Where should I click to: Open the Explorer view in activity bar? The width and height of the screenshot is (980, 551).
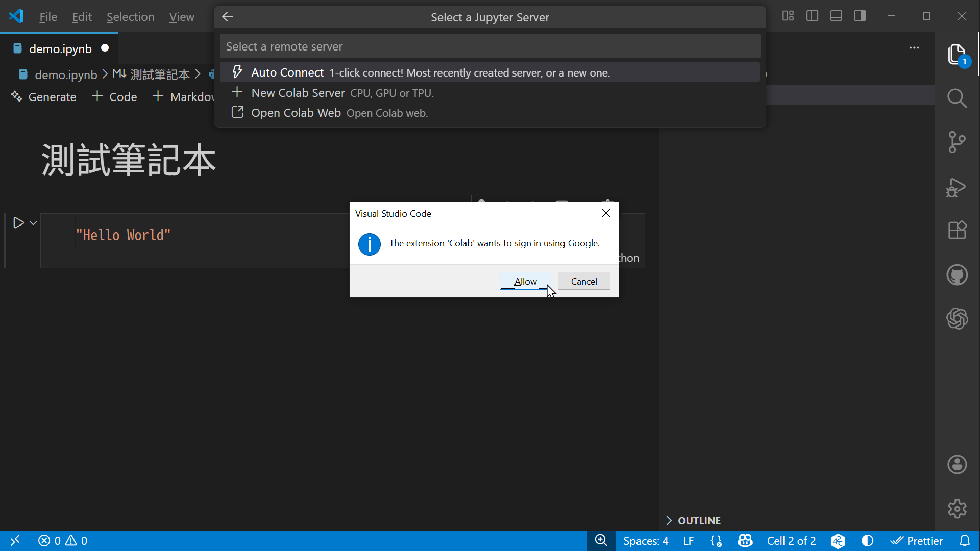pyautogui.click(x=957, y=55)
